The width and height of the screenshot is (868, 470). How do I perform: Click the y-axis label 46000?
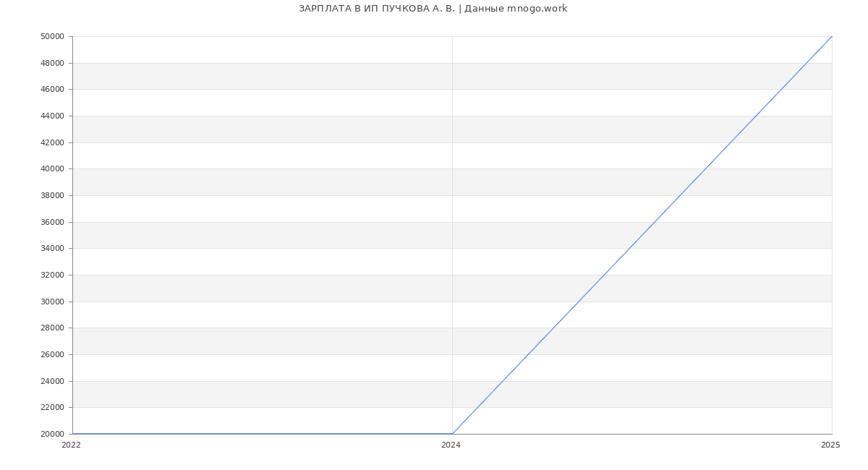pyautogui.click(x=52, y=90)
